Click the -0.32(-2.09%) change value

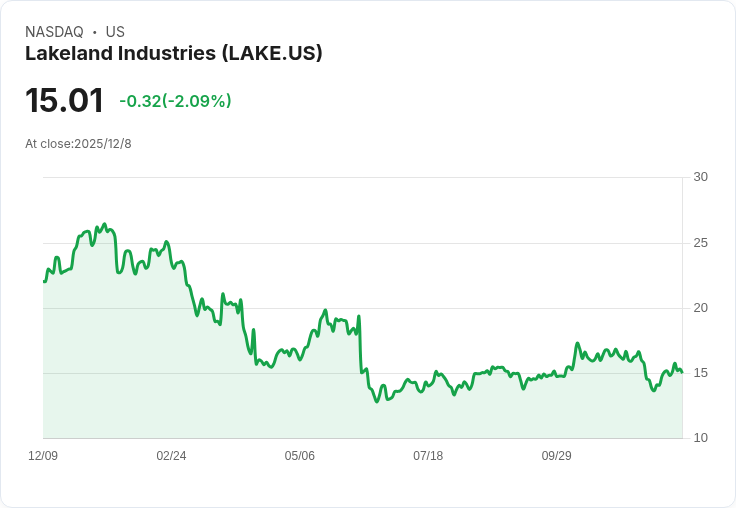click(x=175, y=101)
